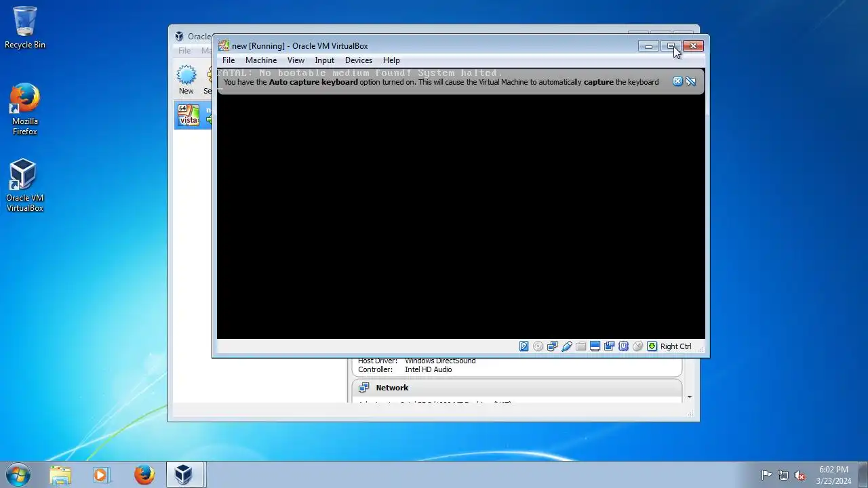868x488 pixels.
Task: Click the Action Center flag tray icon
Action: pos(766,475)
